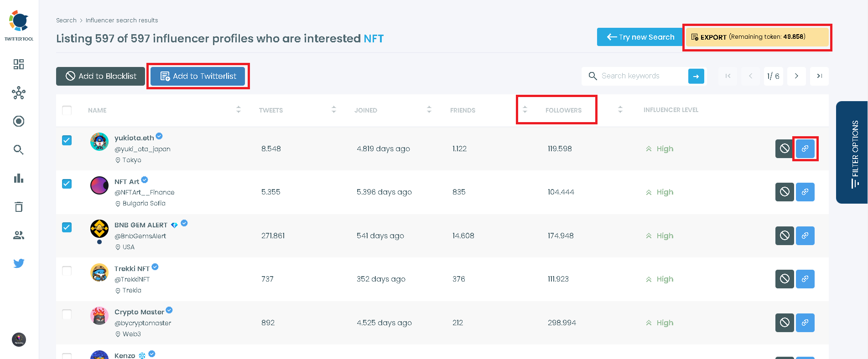
Task: Click the 271.861 tweets value
Action: coord(273,236)
